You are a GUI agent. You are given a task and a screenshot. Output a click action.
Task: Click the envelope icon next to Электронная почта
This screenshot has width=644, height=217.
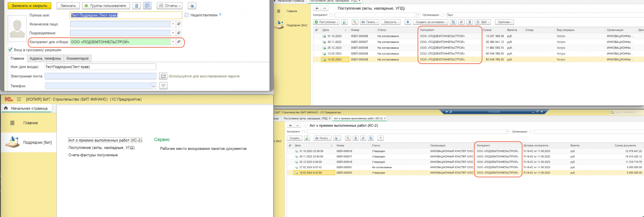pyautogui.click(x=163, y=76)
